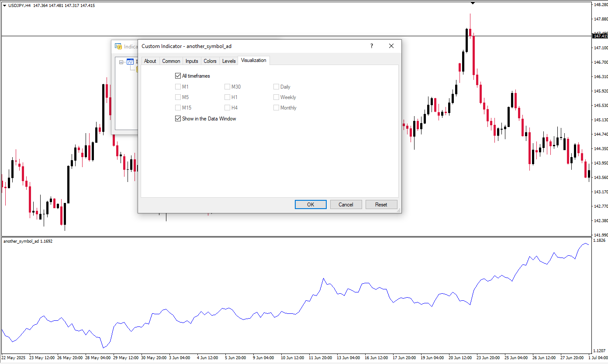Go to the Levels tab
The width and height of the screenshot is (608, 364).
click(229, 61)
